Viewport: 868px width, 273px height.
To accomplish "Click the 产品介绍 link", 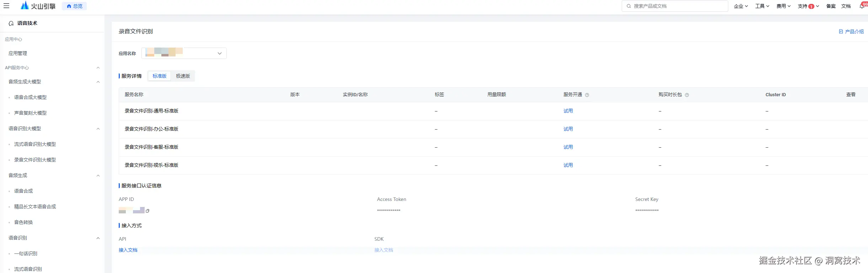I will (x=851, y=32).
